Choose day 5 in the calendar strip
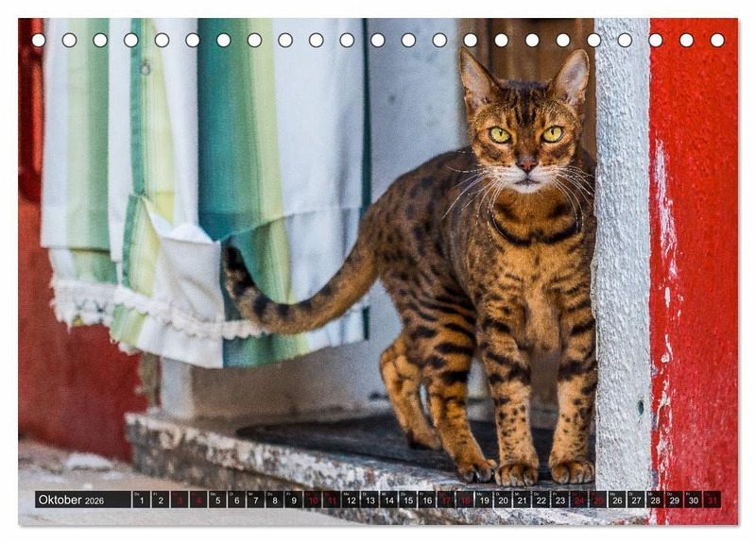756x543 pixels. [217, 500]
